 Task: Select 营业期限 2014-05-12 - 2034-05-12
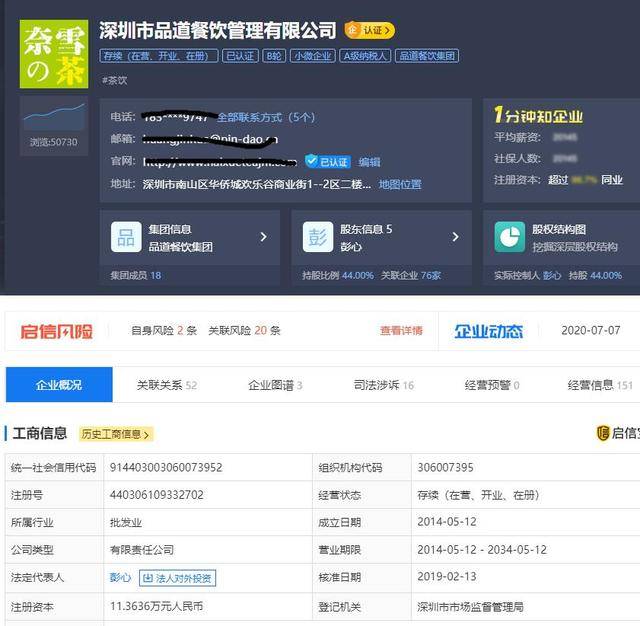482,550
